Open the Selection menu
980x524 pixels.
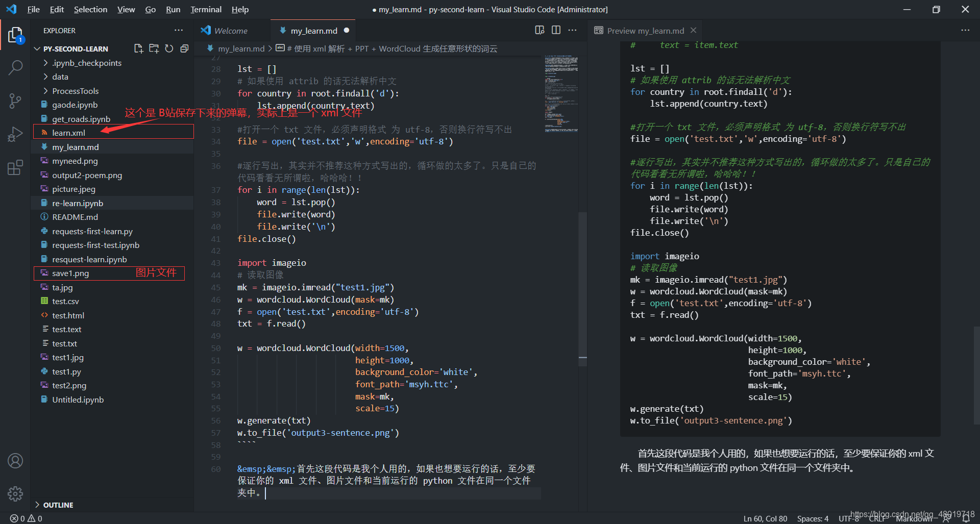point(90,9)
